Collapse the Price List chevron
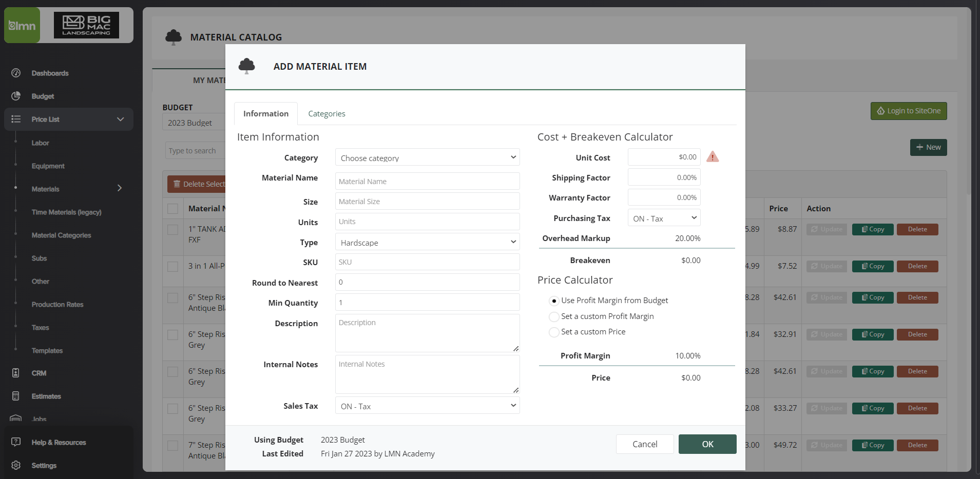The height and width of the screenshot is (479, 980). tap(121, 119)
